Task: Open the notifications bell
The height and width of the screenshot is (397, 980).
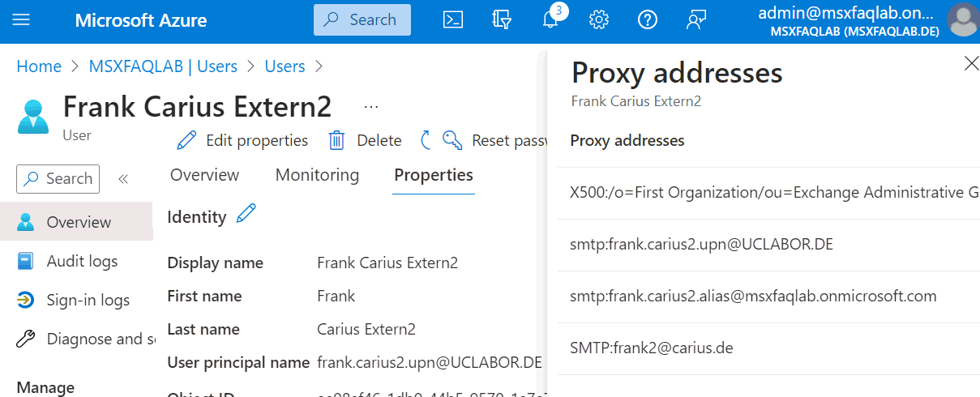Action: click(x=551, y=19)
